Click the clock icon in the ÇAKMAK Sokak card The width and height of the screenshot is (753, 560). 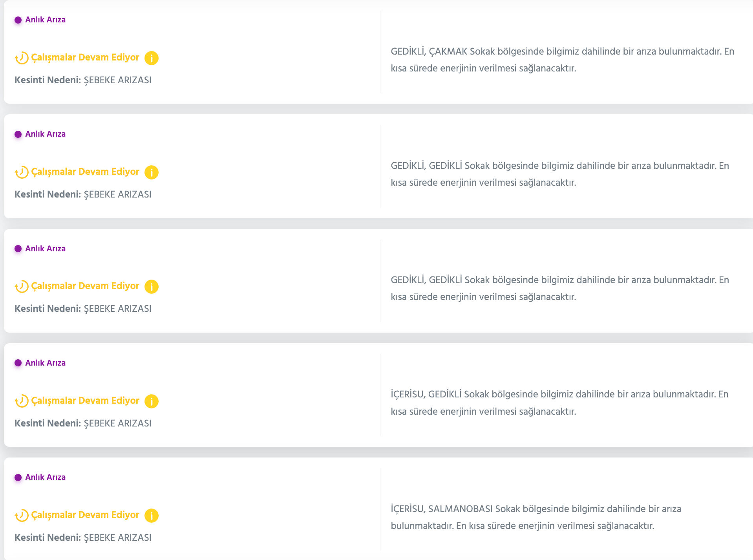22,58
